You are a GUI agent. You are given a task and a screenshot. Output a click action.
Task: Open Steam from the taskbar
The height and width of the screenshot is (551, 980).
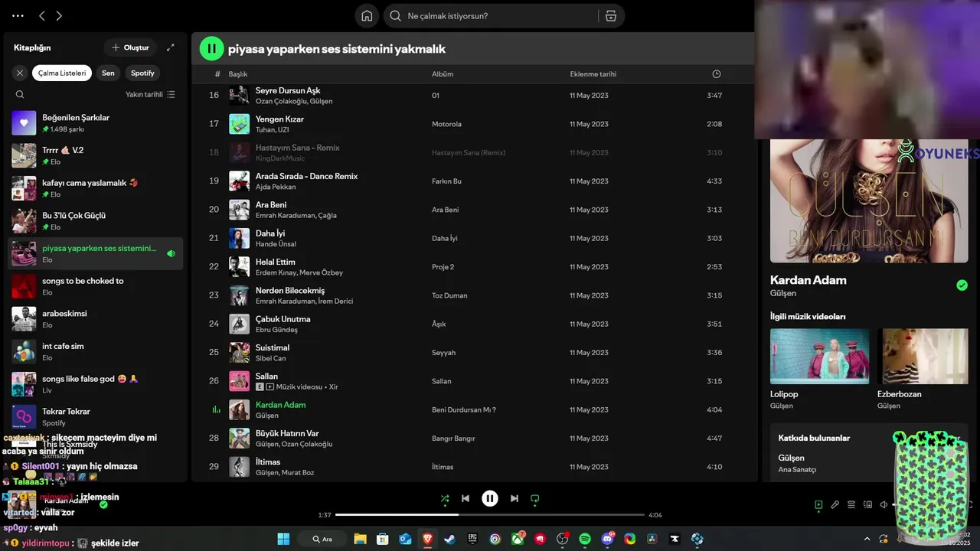(x=450, y=539)
